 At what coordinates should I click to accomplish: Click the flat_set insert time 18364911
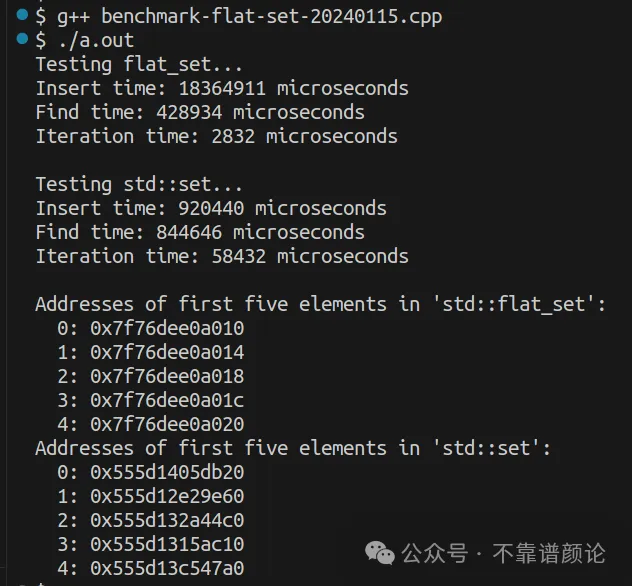click(x=222, y=88)
